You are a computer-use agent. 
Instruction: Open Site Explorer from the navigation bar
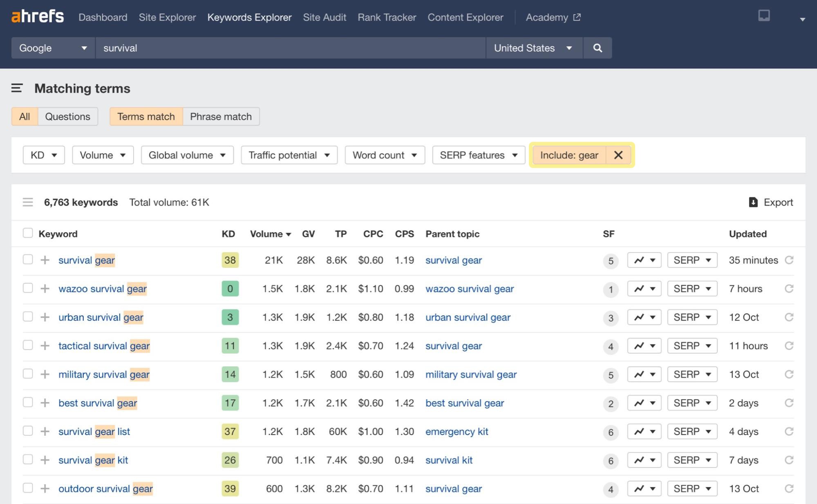pyautogui.click(x=167, y=17)
